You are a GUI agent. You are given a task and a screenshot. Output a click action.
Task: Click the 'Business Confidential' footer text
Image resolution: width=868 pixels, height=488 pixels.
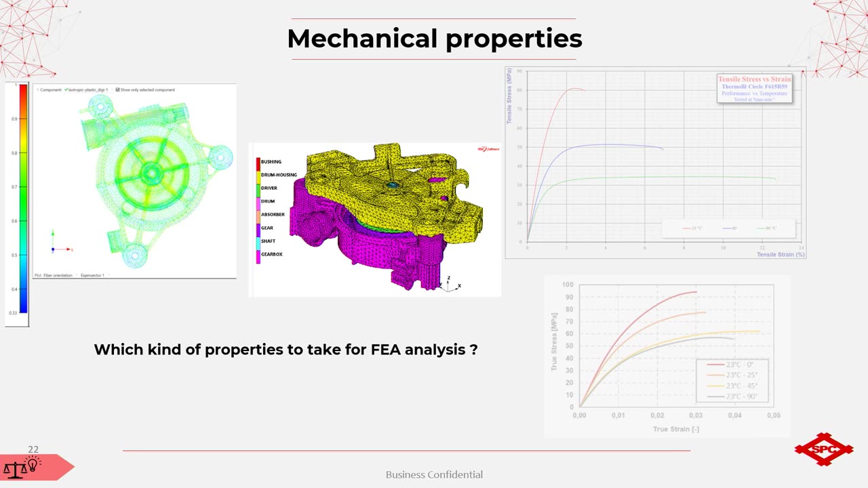(434, 474)
